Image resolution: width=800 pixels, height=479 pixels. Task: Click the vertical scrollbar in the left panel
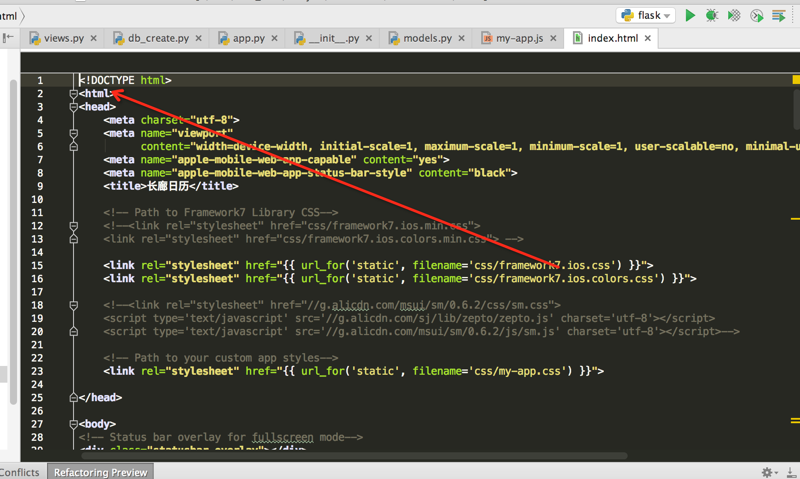(13, 242)
